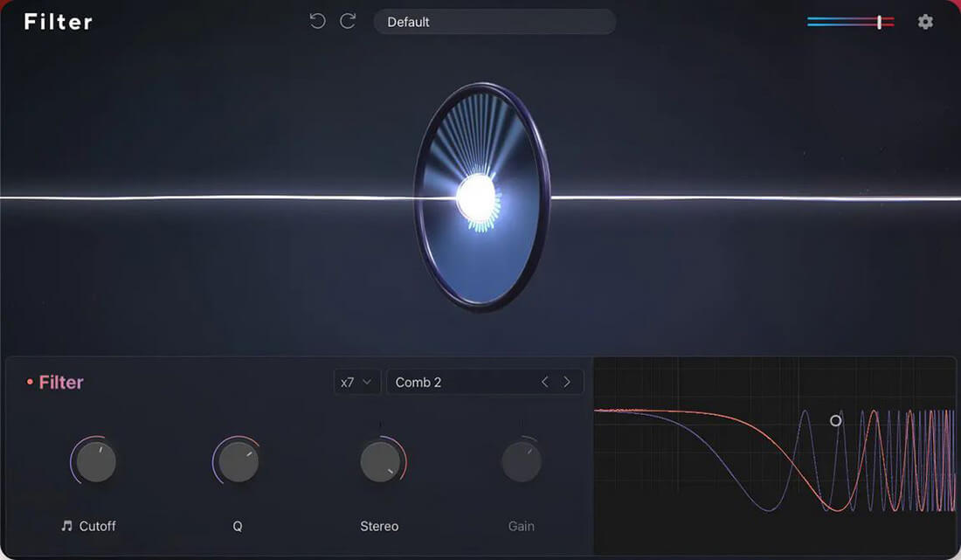Open the settings gear menu
The width and height of the screenshot is (961, 560).
[925, 21]
